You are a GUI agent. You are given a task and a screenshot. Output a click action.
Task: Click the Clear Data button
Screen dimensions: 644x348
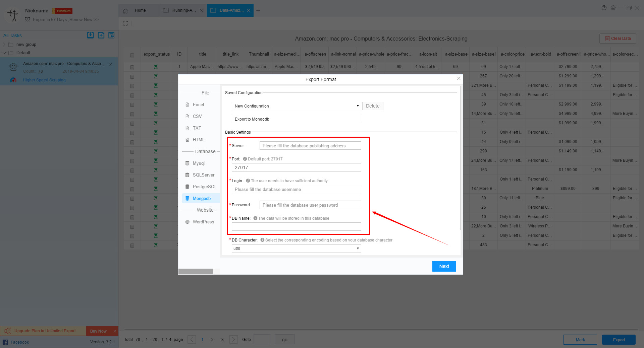click(x=618, y=39)
